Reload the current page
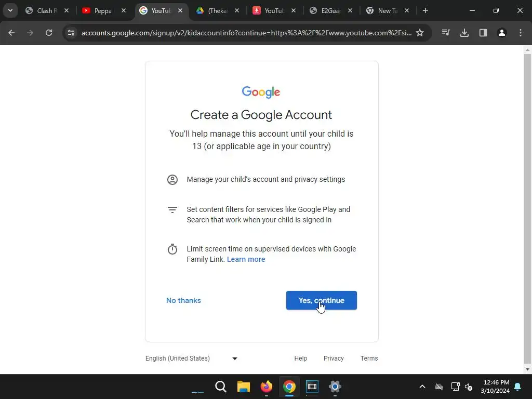 coord(49,33)
